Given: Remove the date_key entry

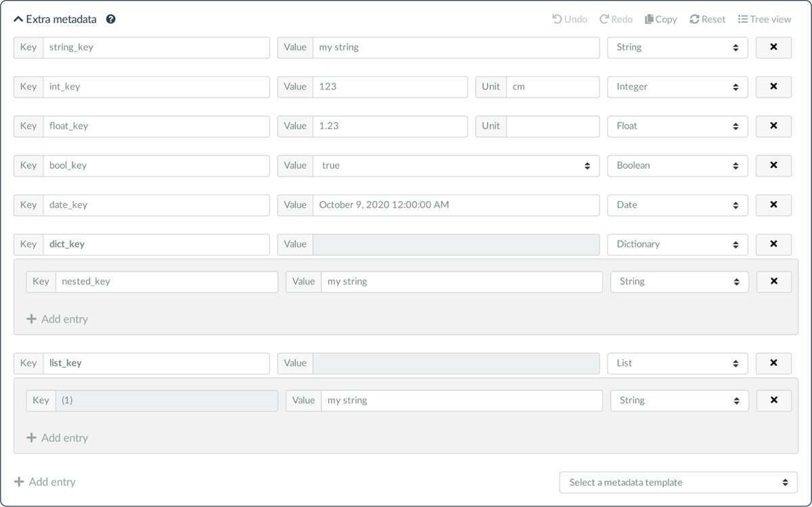Looking at the screenshot, I should 773,204.
